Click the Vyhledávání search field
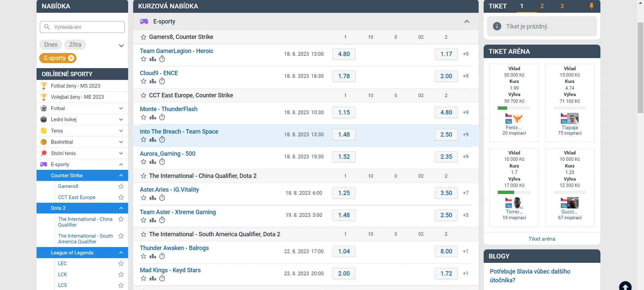The height and width of the screenshot is (290, 644). tap(82, 27)
